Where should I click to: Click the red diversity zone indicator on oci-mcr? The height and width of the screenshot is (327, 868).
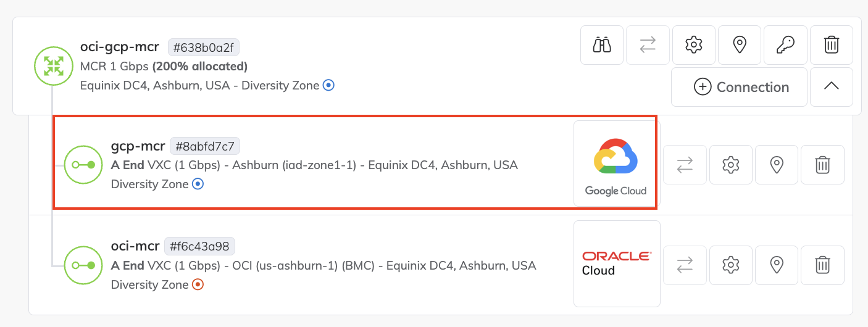click(x=198, y=284)
